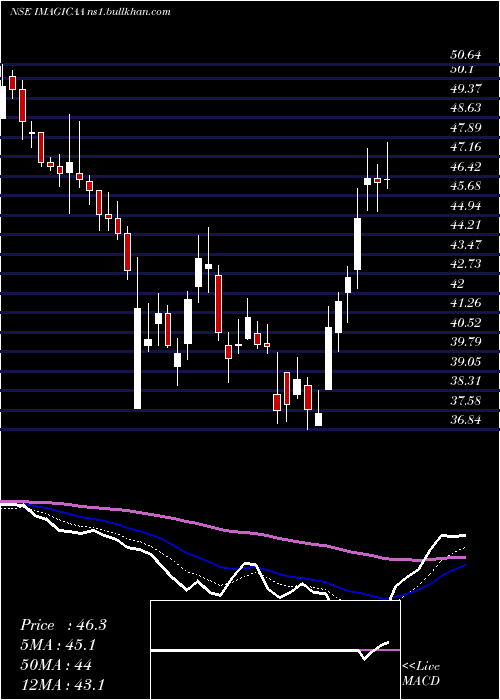Click the 49.37 price axis label
The width and height of the screenshot is (500, 700).
point(466,89)
